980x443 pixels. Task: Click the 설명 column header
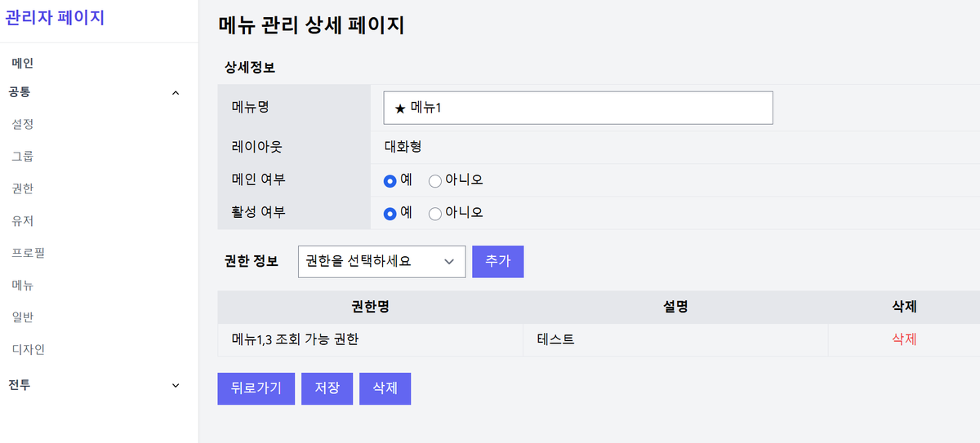[675, 307]
